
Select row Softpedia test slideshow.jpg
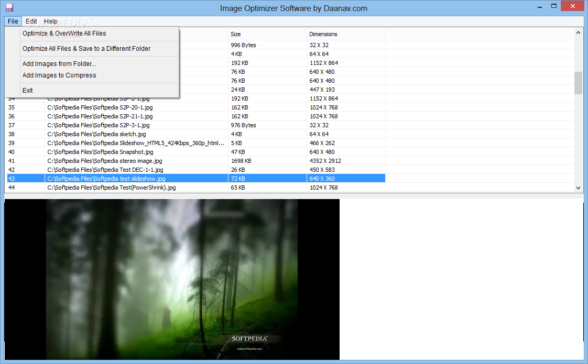[x=196, y=179]
